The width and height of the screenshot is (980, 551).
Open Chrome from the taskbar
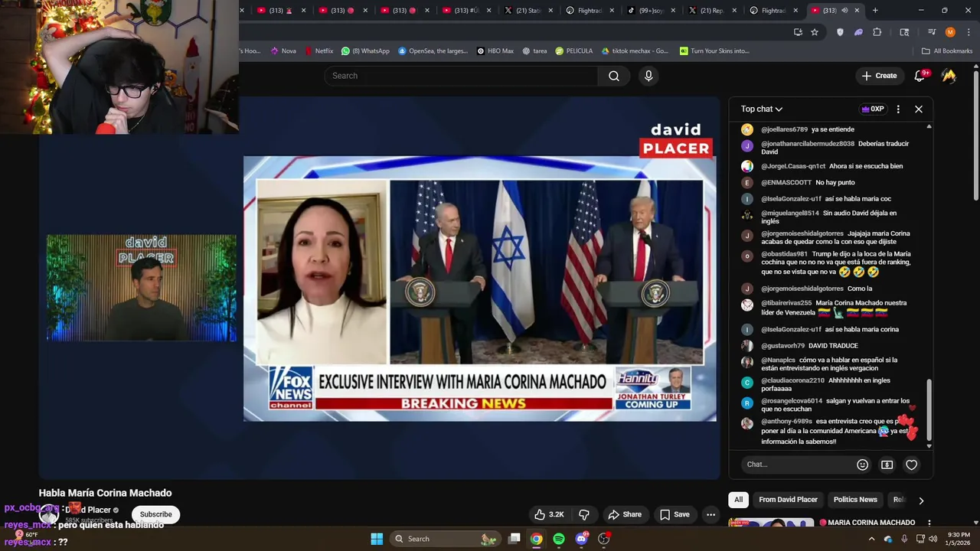537,539
